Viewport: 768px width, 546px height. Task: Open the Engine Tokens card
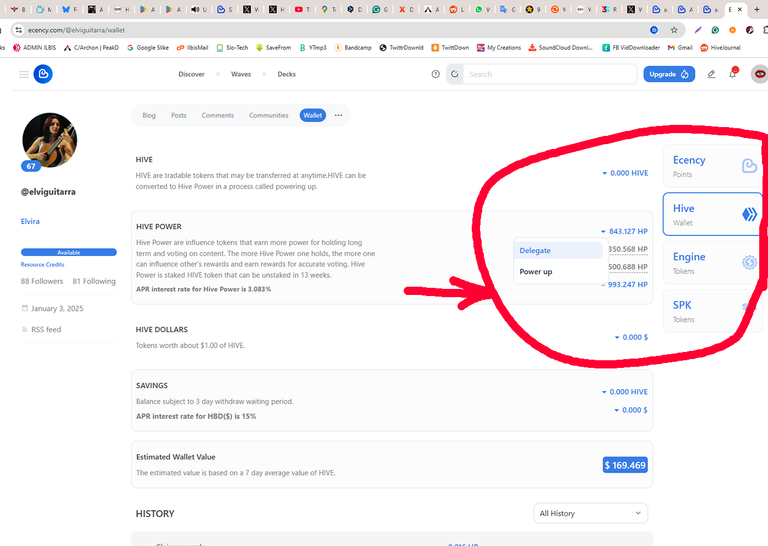pyautogui.click(x=713, y=262)
